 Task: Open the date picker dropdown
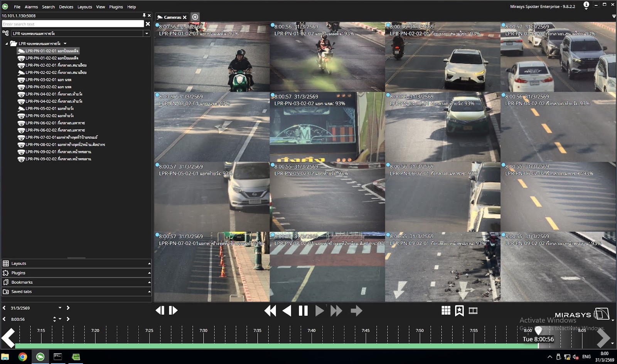60,308
